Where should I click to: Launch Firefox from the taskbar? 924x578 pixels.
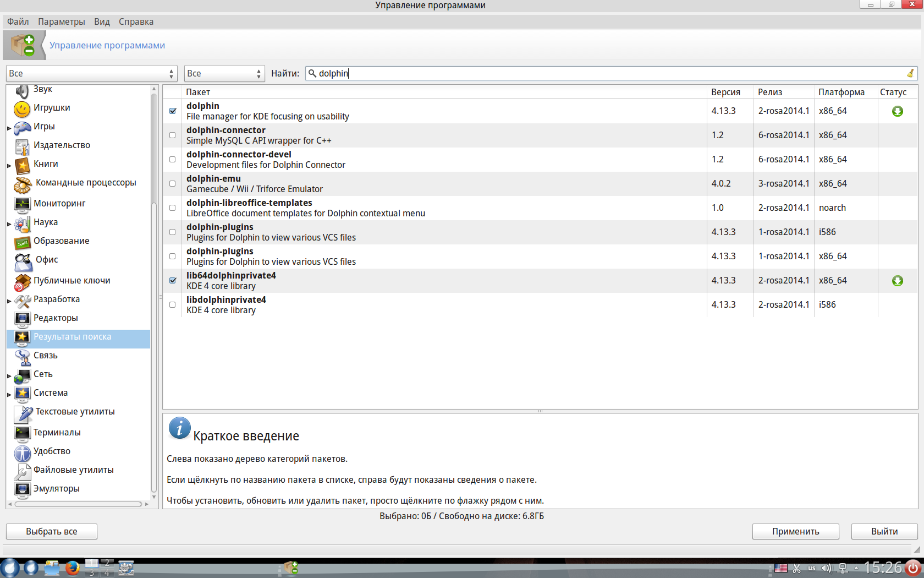(x=72, y=568)
